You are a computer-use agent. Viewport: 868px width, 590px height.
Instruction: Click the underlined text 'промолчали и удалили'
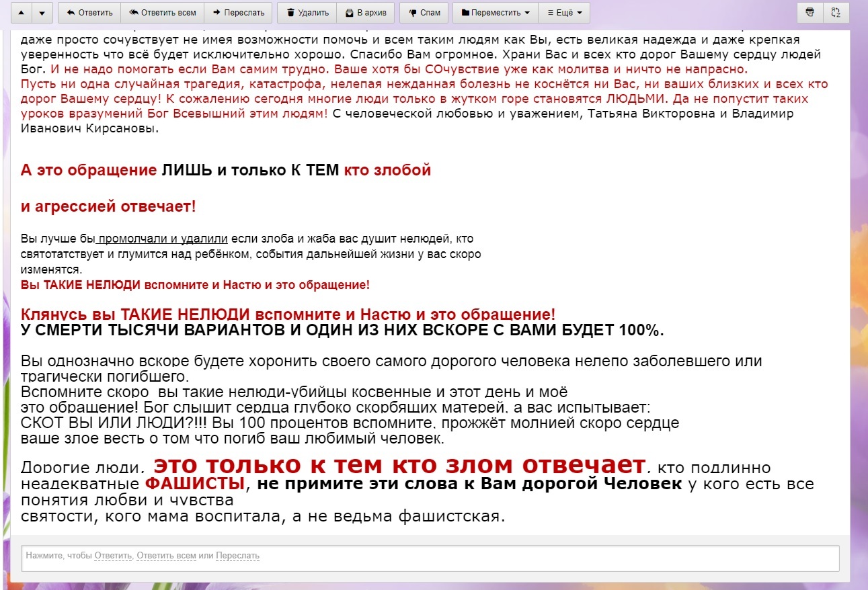pos(163,239)
